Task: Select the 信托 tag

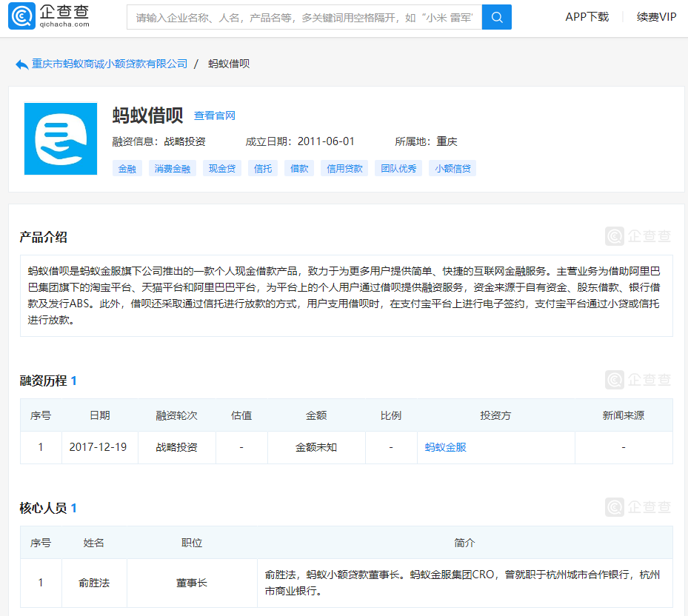Action: [263, 169]
